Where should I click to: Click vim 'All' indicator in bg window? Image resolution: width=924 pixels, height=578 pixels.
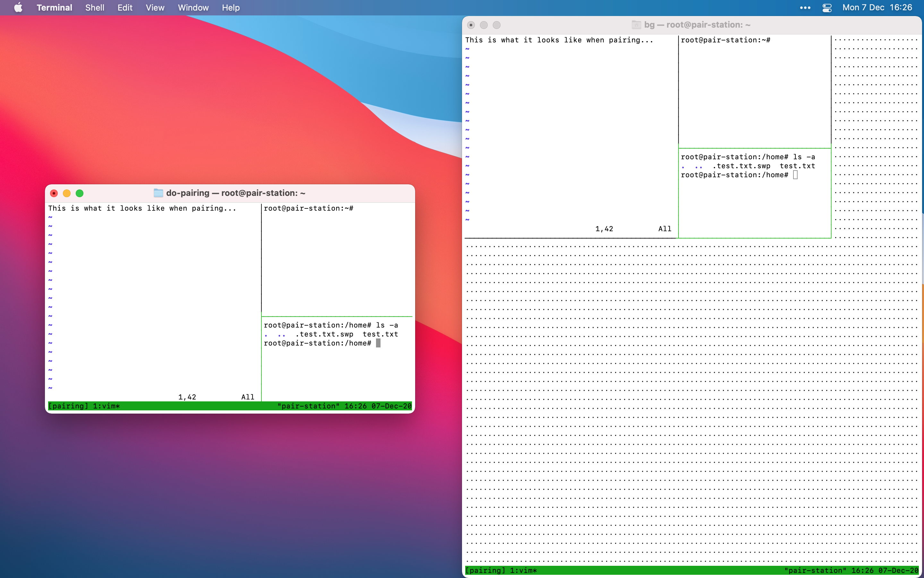point(665,229)
